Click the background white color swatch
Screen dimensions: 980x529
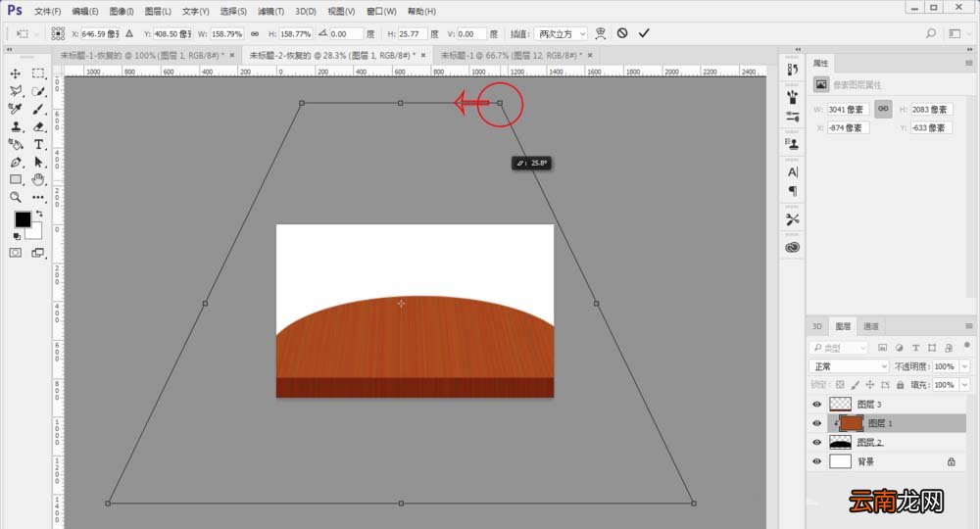click(x=35, y=233)
